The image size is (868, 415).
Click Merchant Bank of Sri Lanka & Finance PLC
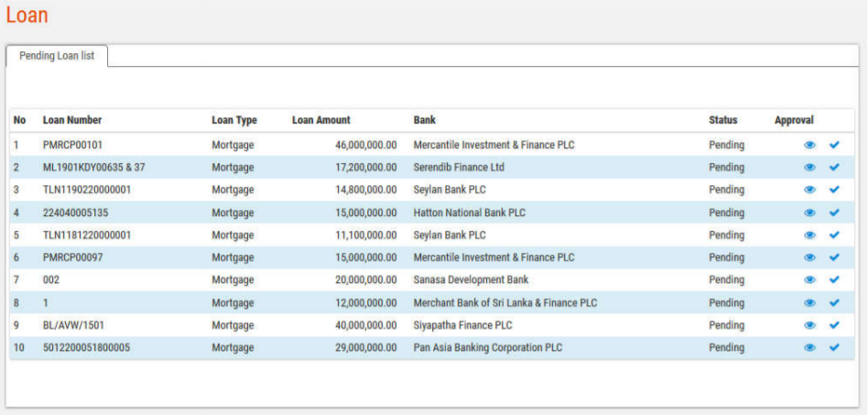(x=505, y=303)
